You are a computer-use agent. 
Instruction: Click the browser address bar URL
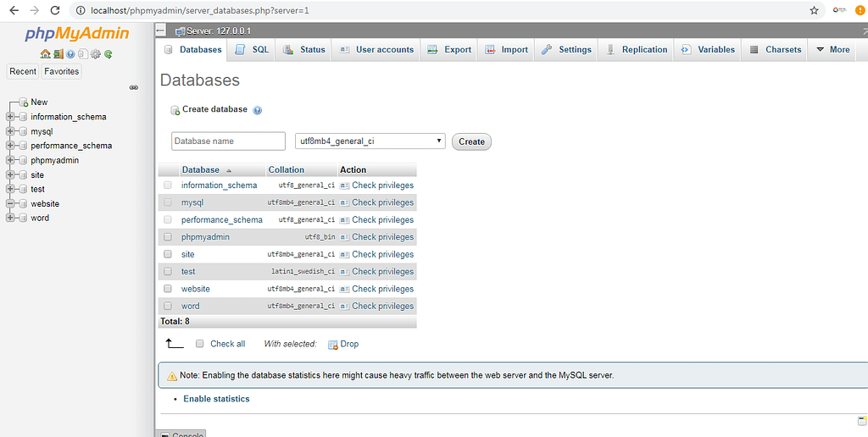point(200,10)
